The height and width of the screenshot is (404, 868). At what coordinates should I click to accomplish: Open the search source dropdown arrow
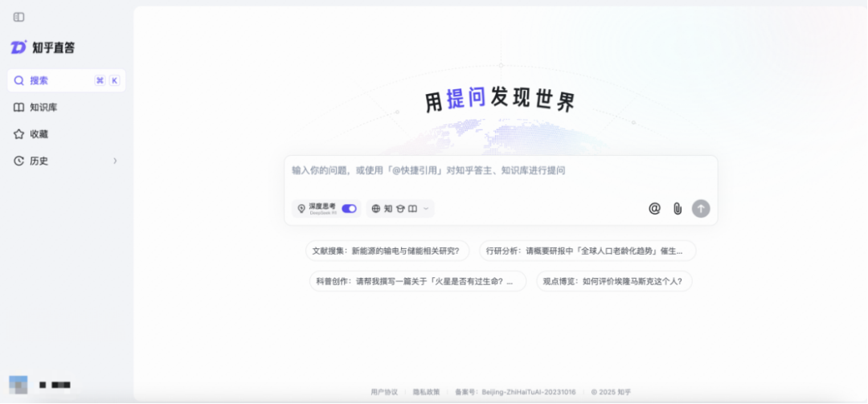click(426, 209)
